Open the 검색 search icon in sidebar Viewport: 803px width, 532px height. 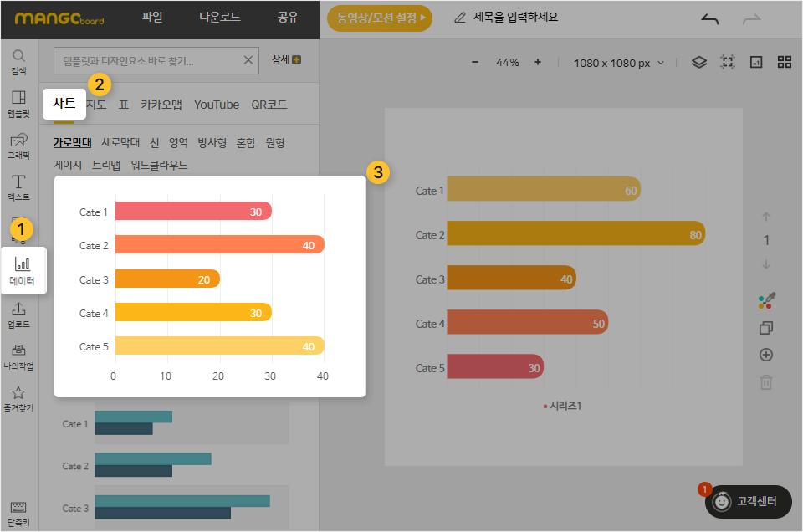[x=18, y=61]
